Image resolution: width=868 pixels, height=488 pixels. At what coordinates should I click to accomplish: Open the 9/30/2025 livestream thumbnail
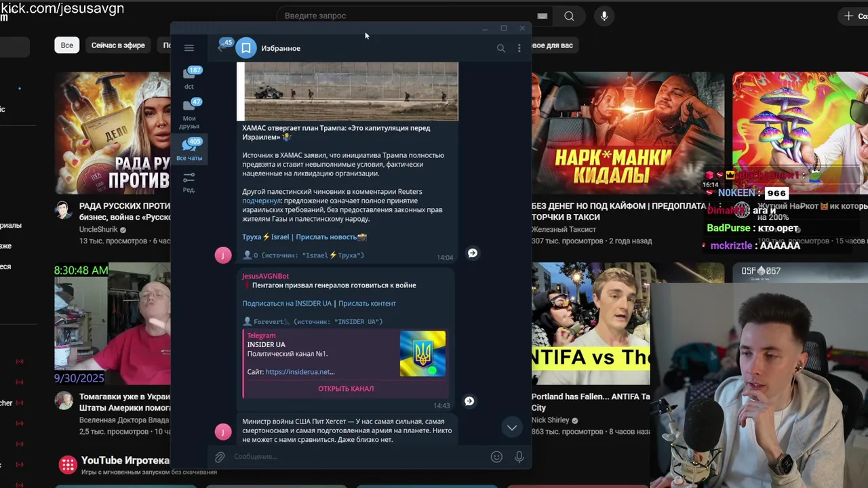(113, 324)
